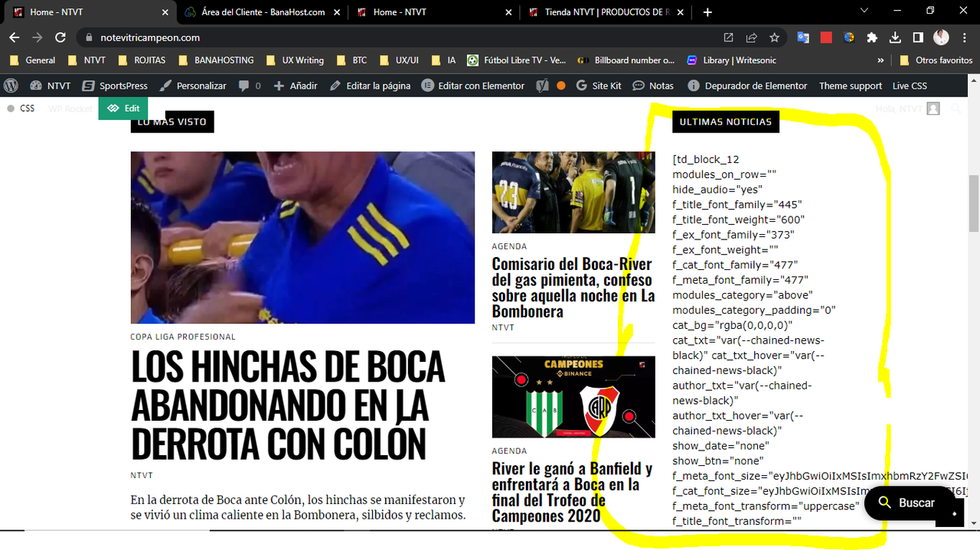Viewport: 980px width, 550px height.
Task: Open the Boca fans main article image
Action: [302, 237]
